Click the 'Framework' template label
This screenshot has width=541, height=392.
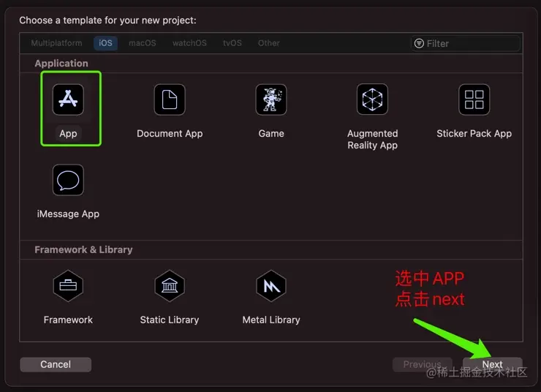coord(68,320)
